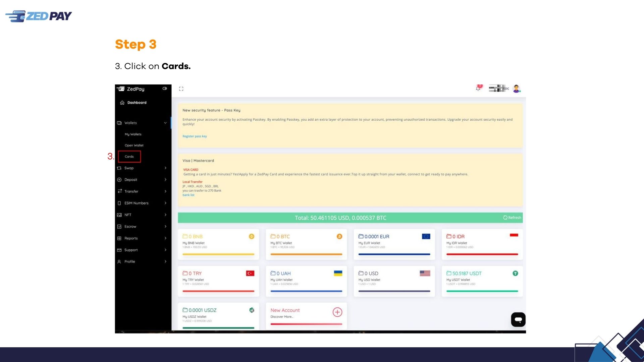Click the Transfer arrows icon
Image resolution: width=644 pixels, height=362 pixels.
pyautogui.click(x=120, y=191)
